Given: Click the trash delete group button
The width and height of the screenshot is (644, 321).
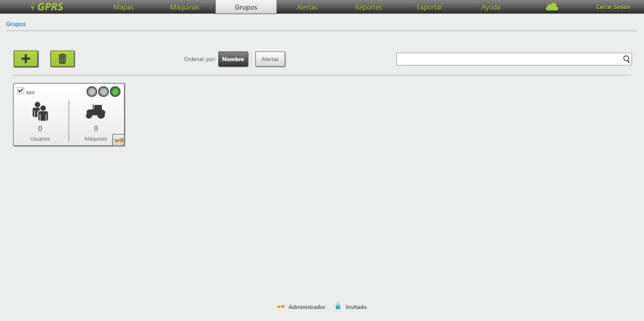Looking at the screenshot, I should point(62,58).
